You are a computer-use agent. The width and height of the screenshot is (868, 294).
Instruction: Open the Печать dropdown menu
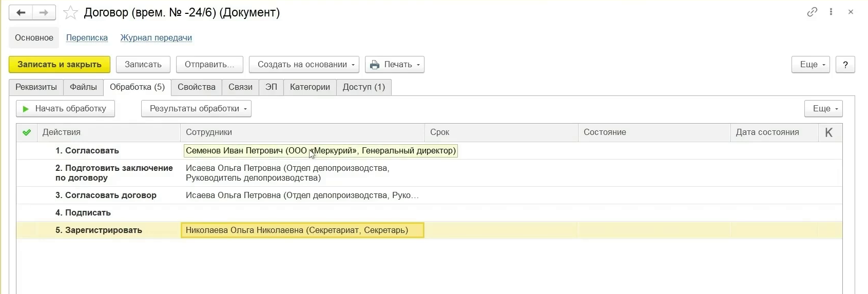(394, 65)
